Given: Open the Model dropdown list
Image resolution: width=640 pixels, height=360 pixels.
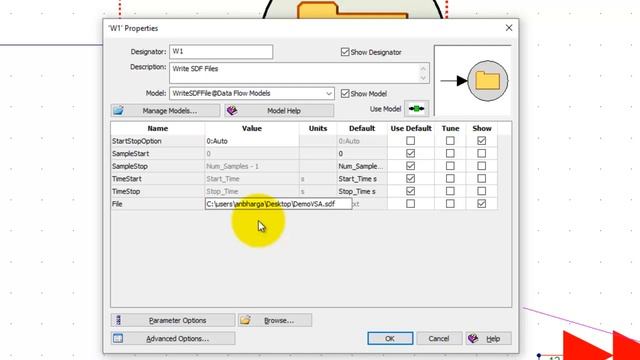Looking at the screenshot, I should [x=329, y=93].
